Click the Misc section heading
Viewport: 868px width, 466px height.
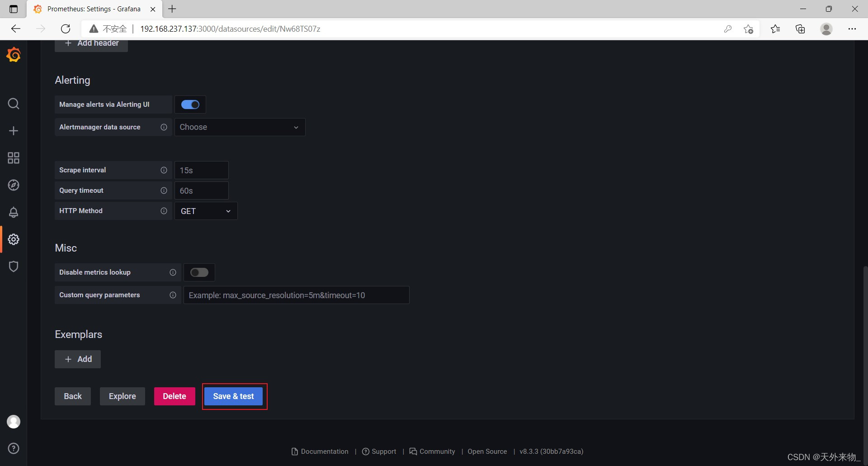[66, 248]
